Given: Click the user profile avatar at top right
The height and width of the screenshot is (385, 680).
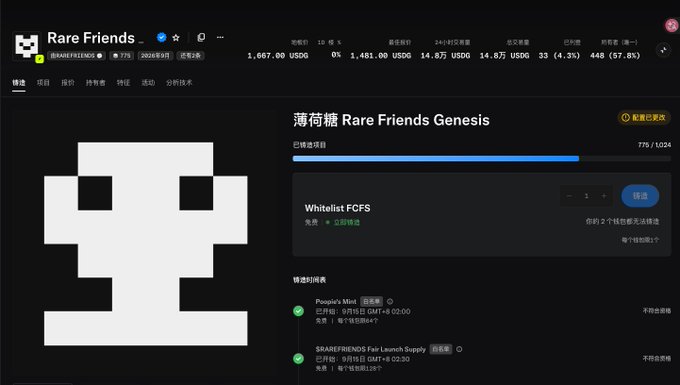Looking at the screenshot, I should point(671,26).
